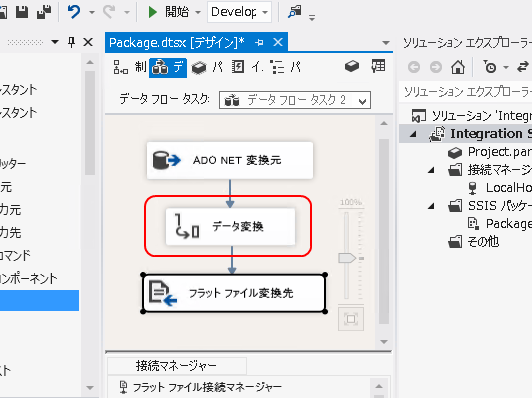Image resolution: width=532 pixels, height=398 pixels.
Task: Click the Solution Explorer search field
Action: 466,92
